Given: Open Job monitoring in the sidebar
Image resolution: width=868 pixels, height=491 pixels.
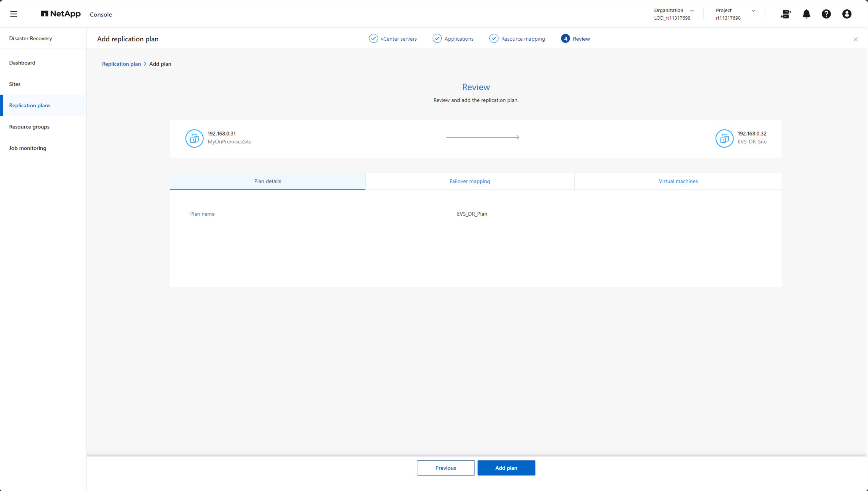Looking at the screenshot, I should (28, 148).
